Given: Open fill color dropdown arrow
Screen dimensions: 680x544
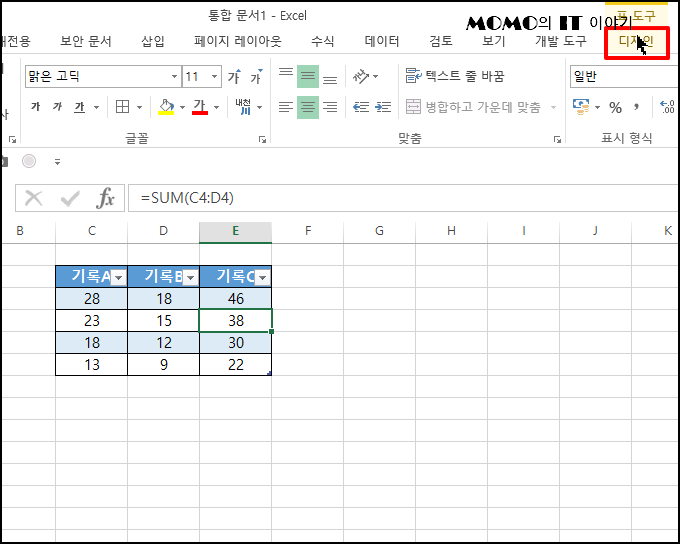Looking at the screenshot, I should pyautogui.click(x=182, y=107).
